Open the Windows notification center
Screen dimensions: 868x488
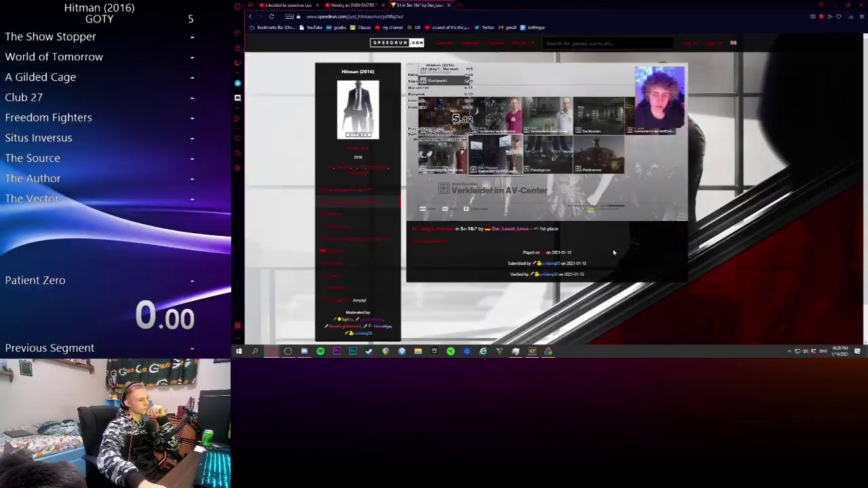pyautogui.click(x=857, y=351)
